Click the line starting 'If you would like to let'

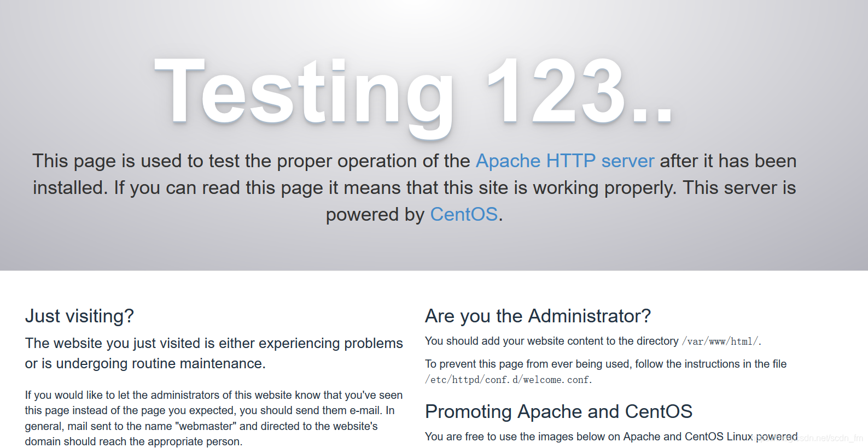pyautogui.click(x=214, y=395)
